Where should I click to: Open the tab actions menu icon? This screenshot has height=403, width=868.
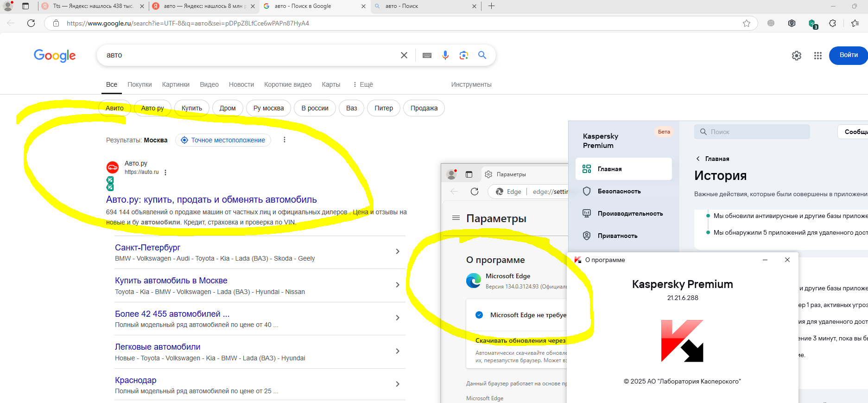click(x=25, y=6)
